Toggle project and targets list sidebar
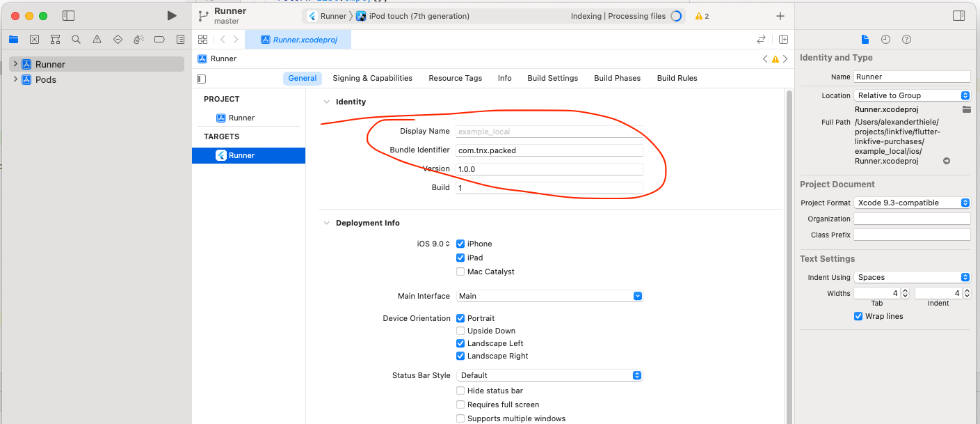Viewport: 980px width, 424px height. point(202,79)
